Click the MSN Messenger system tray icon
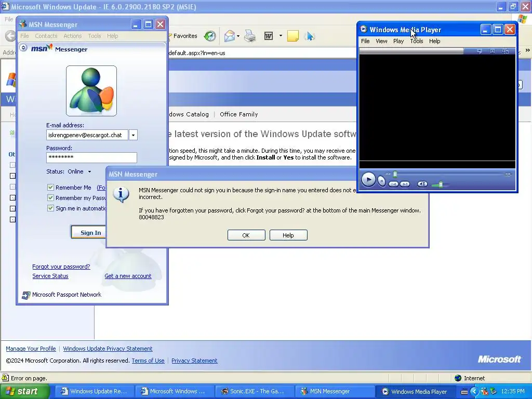The width and height of the screenshot is (532, 399). 484,392
